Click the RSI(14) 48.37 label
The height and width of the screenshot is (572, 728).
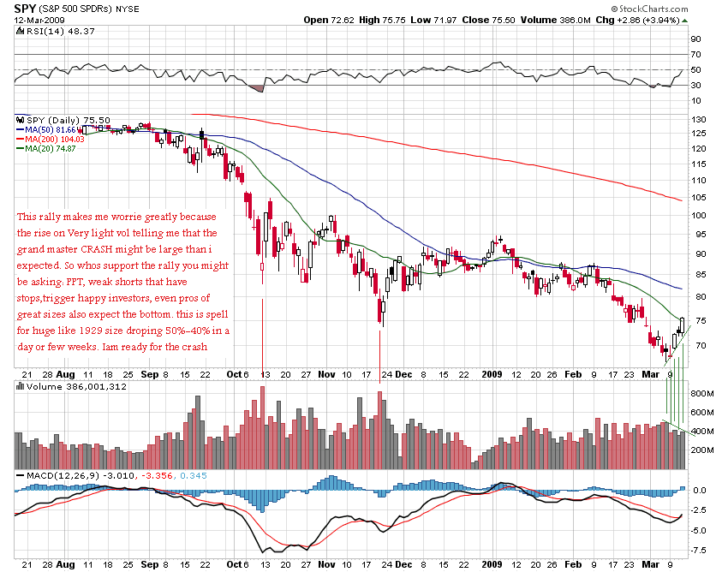[60, 31]
